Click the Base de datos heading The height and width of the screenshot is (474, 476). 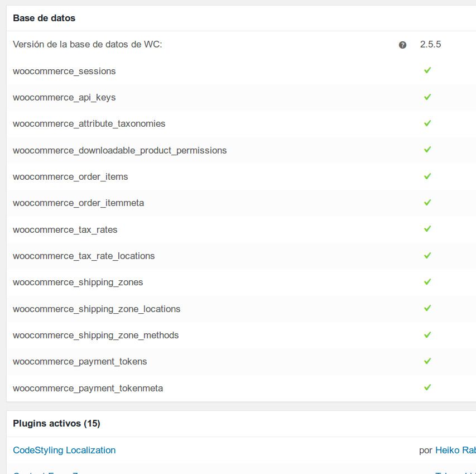(x=44, y=18)
